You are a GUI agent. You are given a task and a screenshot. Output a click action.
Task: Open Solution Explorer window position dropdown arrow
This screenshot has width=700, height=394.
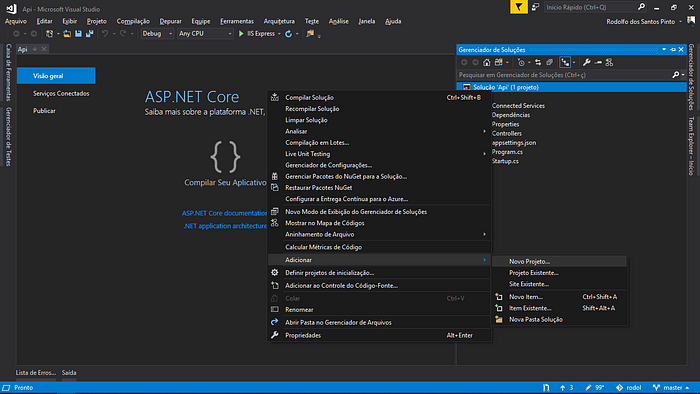664,50
